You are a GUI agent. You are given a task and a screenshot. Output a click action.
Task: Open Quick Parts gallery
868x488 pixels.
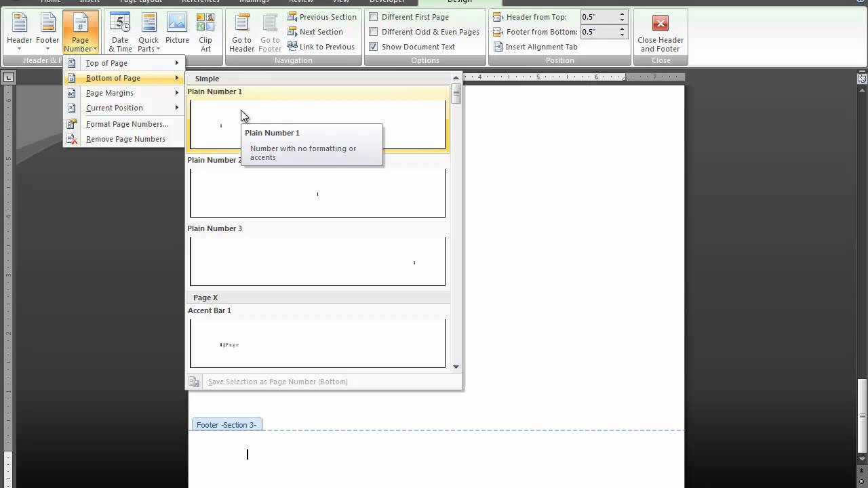149,32
